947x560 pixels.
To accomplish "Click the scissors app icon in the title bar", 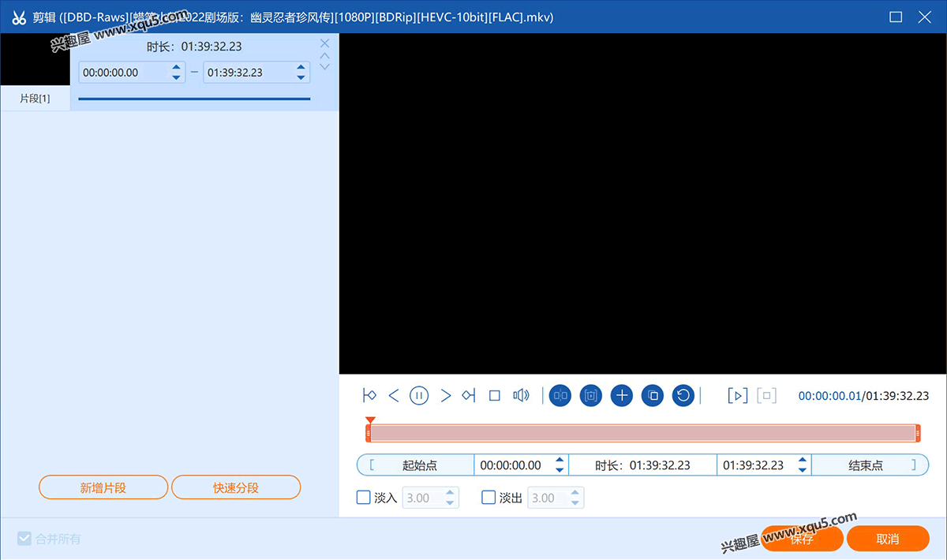I will click(x=19, y=17).
